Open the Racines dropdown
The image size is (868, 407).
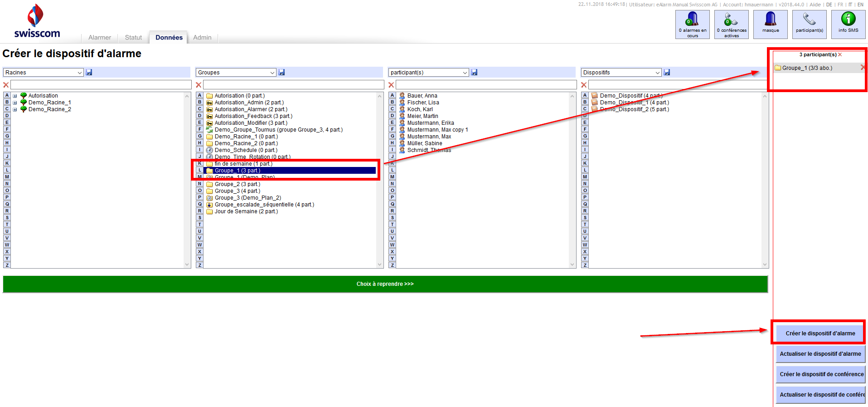[44, 73]
